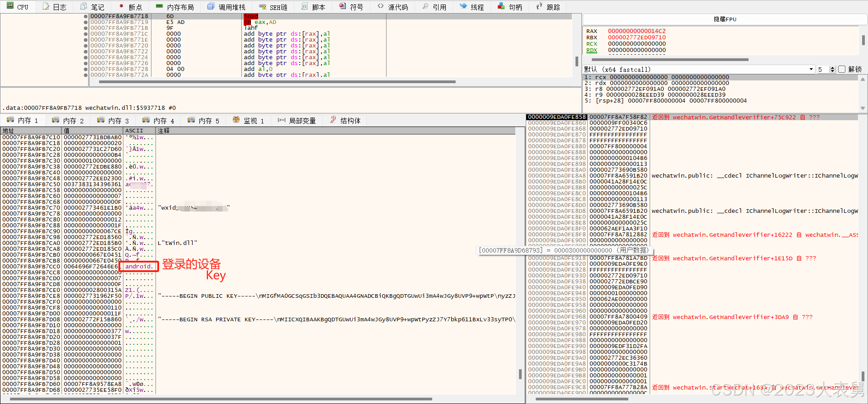Select info line wechatwin.dll:$5937718

coord(89,108)
